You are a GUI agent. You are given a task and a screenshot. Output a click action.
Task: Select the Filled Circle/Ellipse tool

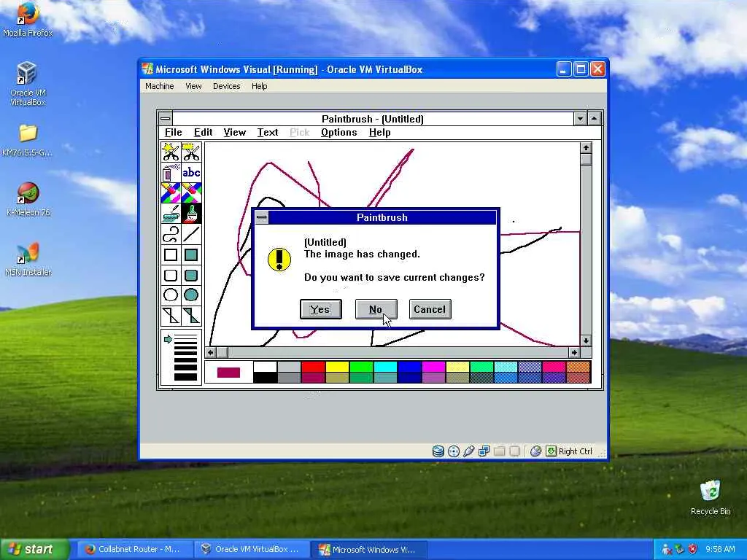click(x=191, y=295)
